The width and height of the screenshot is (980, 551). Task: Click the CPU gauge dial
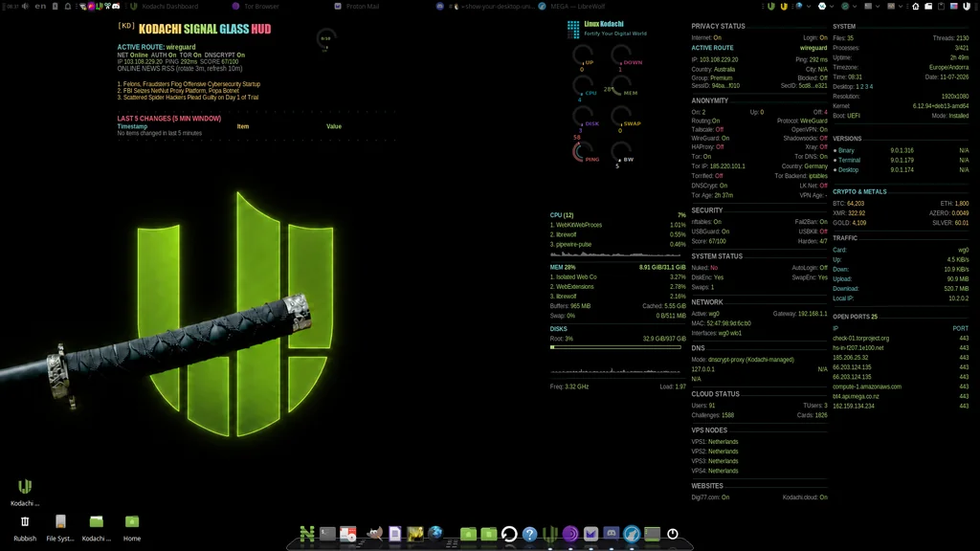coord(583,85)
